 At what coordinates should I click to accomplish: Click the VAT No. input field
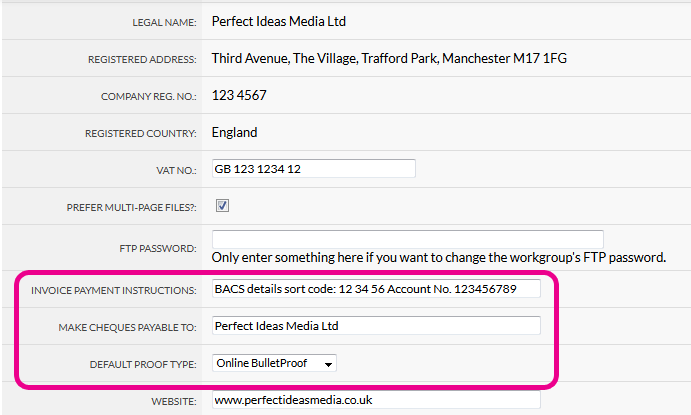(313, 169)
